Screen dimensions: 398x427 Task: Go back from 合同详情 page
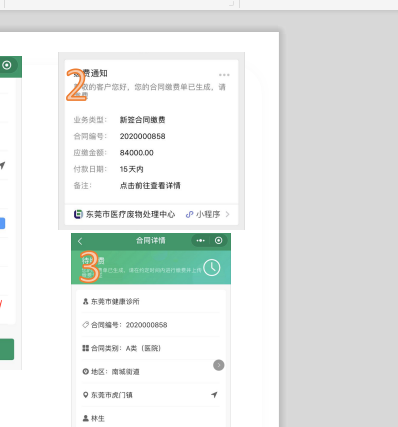(80, 241)
